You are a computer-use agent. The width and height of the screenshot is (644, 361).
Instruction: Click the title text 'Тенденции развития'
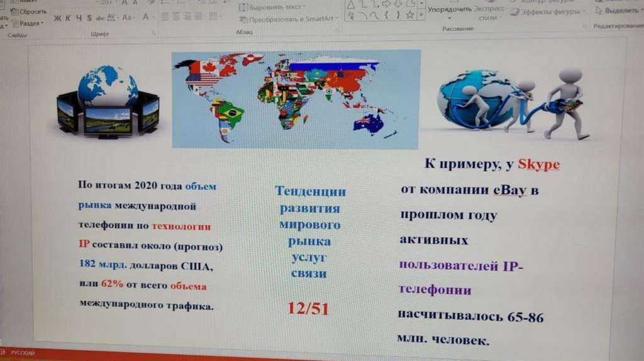pyautogui.click(x=310, y=199)
